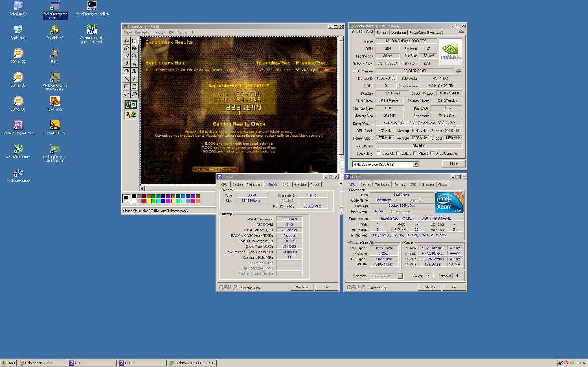Switch to the Sensors tab in GPU-Z

coord(382,33)
